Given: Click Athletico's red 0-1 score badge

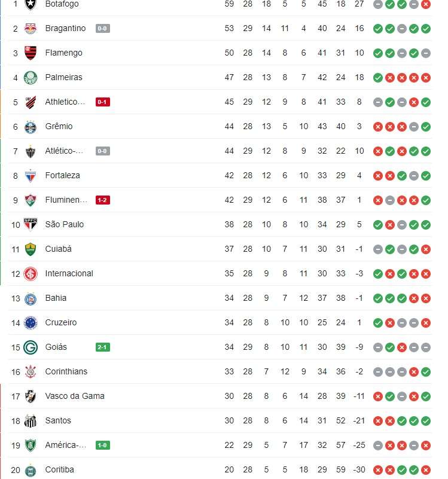Looking at the screenshot, I should click(x=103, y=102).
